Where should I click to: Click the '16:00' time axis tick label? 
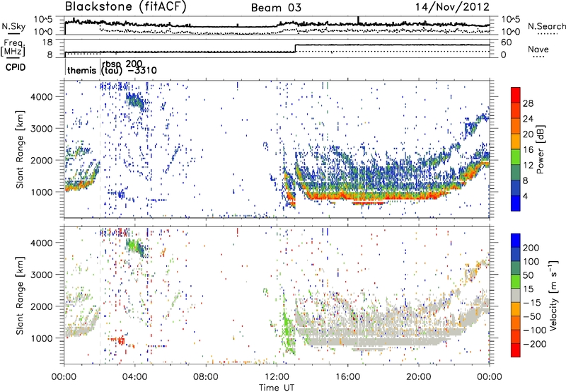347,377
